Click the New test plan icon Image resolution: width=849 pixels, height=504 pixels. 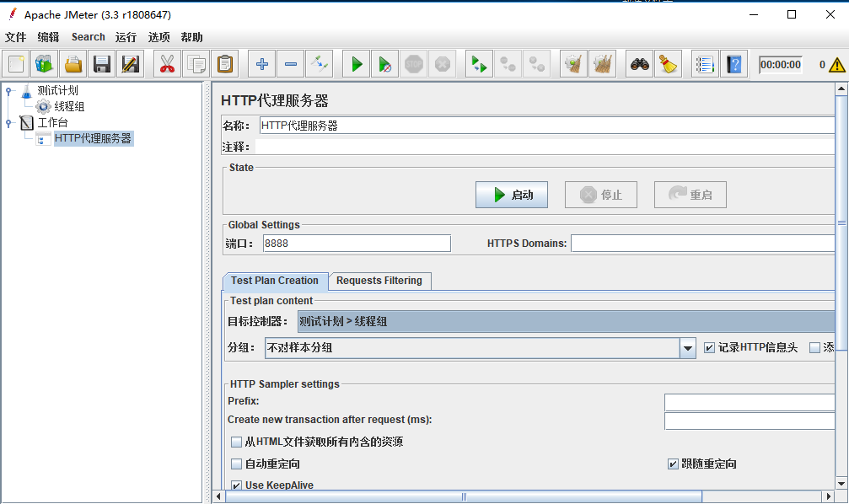[16, 64]
